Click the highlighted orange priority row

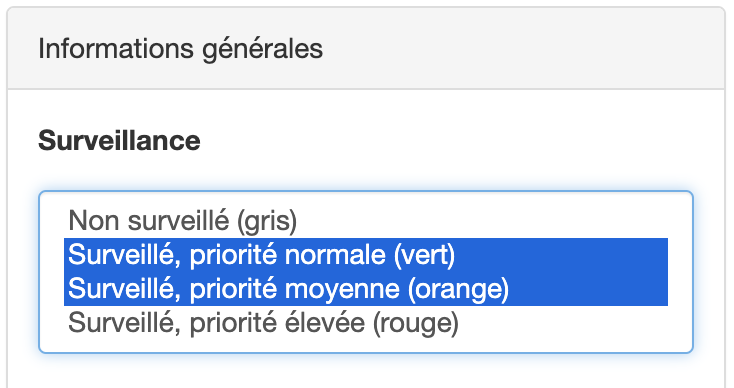click(x=366, y=289)
